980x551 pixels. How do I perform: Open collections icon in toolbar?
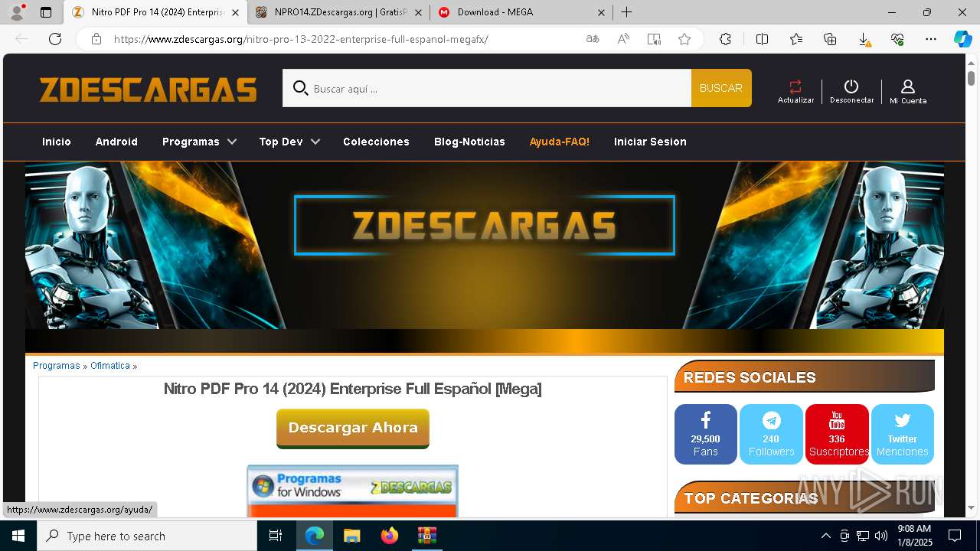point(830,39)
